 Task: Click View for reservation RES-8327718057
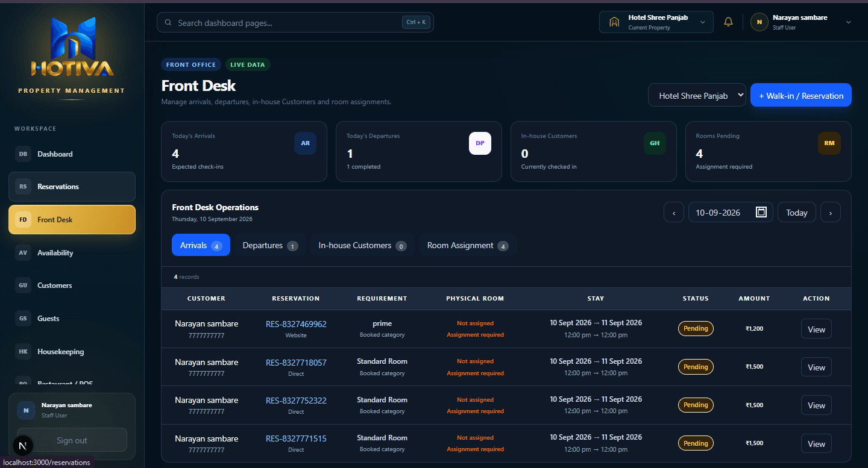[816, 367]
